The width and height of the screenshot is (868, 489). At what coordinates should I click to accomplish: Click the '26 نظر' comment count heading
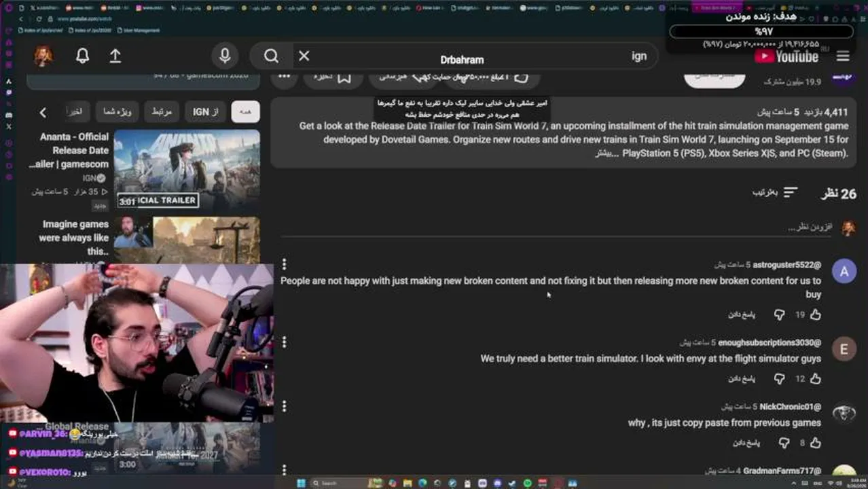tap(839, 194)
